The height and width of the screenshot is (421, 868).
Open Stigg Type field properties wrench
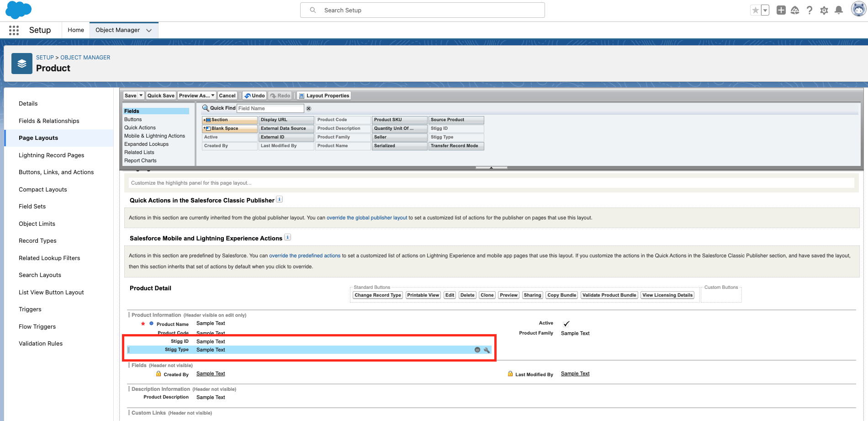(x=487, y=350)
